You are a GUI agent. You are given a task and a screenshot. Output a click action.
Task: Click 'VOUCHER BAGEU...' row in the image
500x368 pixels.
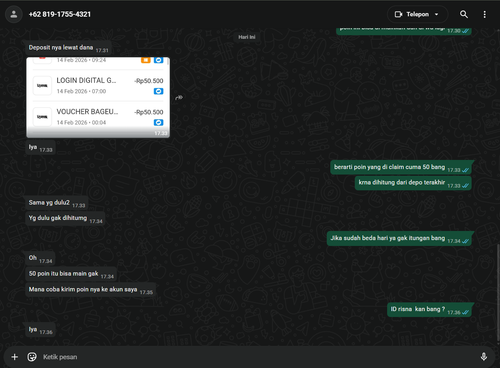point(98,117)
